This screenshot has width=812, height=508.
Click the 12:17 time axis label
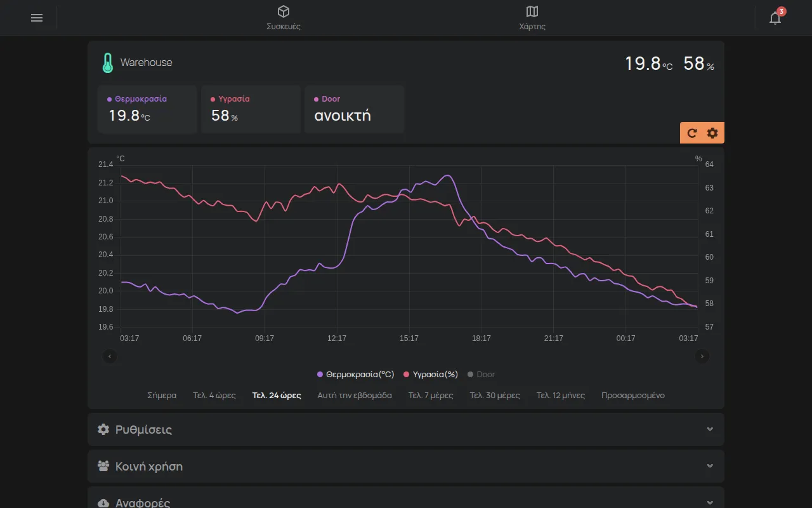click(x=337, y=338)
